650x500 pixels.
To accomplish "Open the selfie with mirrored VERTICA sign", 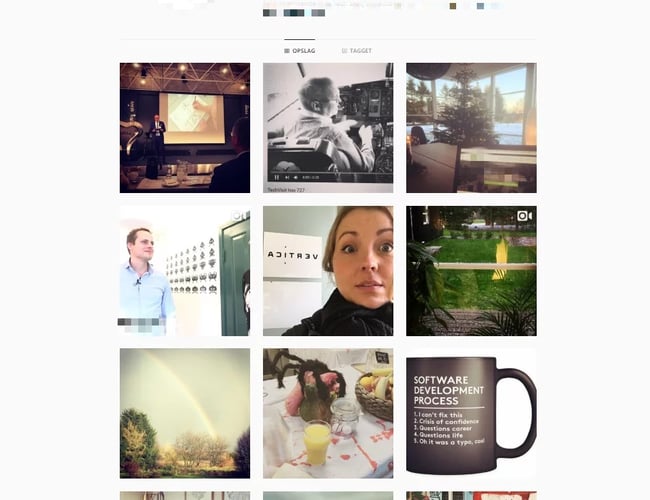I will [328, 271].
